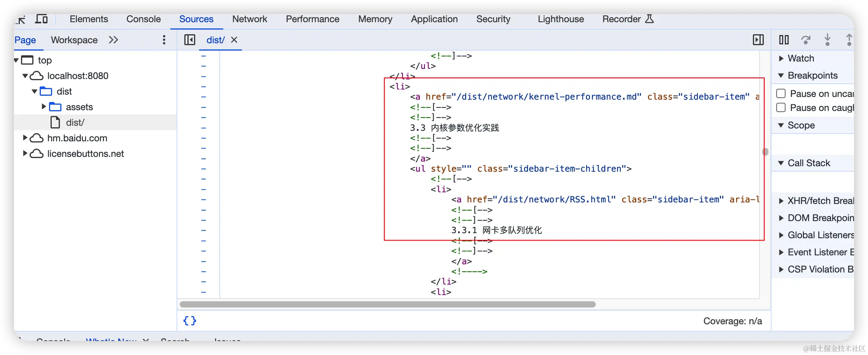Toggle the device toolbar icon
Screen dimensions: 868x355
(x=41, y=19)
